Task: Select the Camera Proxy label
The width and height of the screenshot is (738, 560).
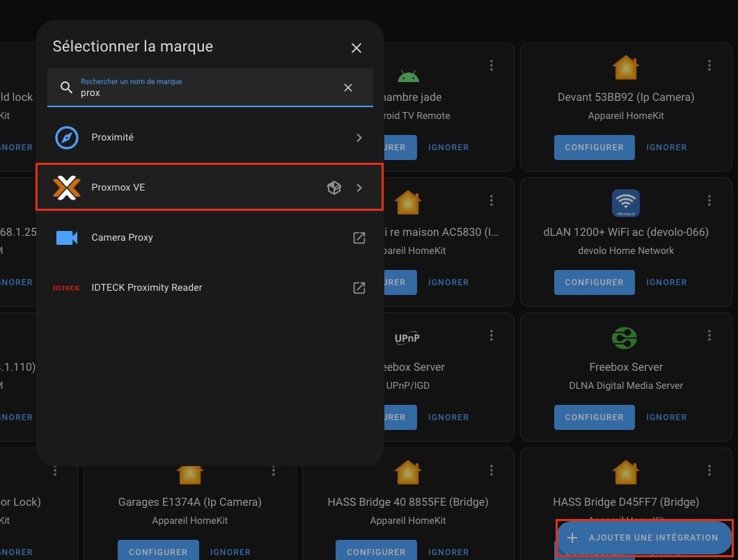Action: click(x=123, y=237)
